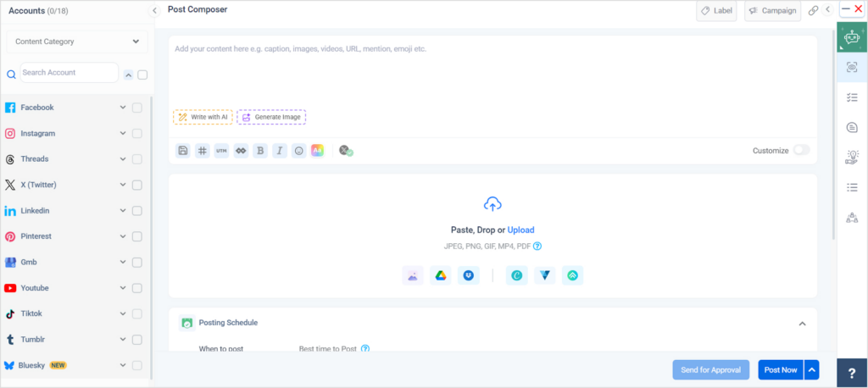Collapse all account groups with up chevron
Screen dimensions: 868x388
128,75
